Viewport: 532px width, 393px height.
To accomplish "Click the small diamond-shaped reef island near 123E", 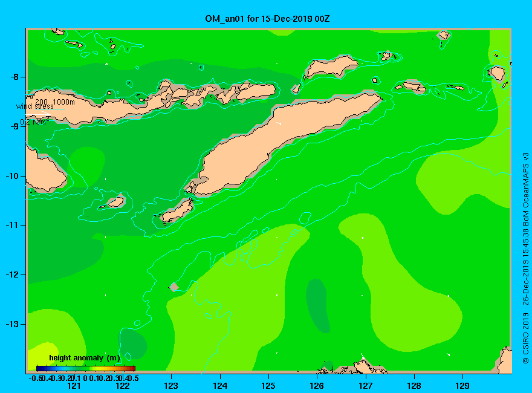I will [174, 287].
